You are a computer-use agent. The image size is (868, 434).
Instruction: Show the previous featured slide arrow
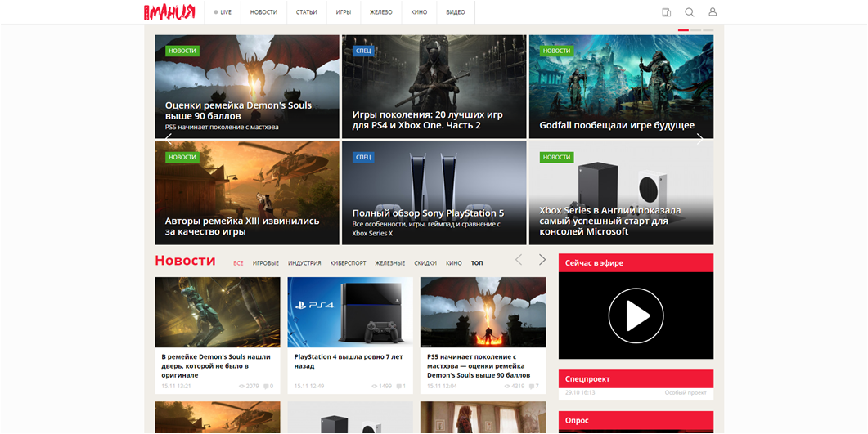pyautogui.click(x=169, y=139)
